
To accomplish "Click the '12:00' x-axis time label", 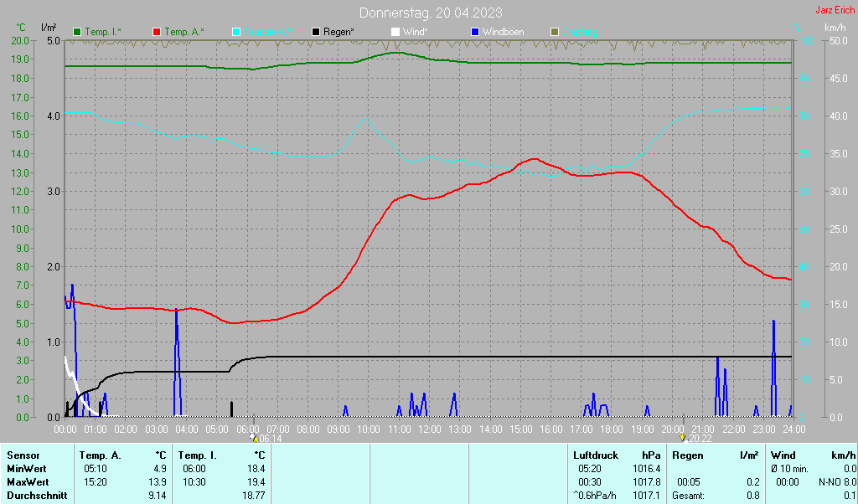I will (x=430, y=429).
